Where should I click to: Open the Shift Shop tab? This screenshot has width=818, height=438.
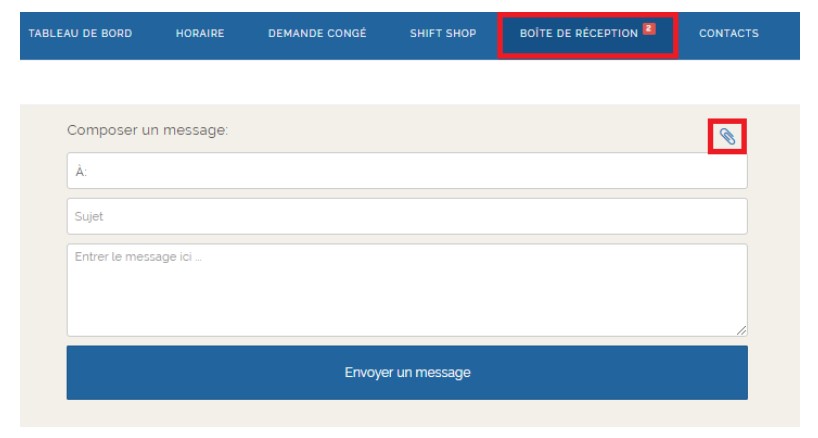tap(442, 34)
